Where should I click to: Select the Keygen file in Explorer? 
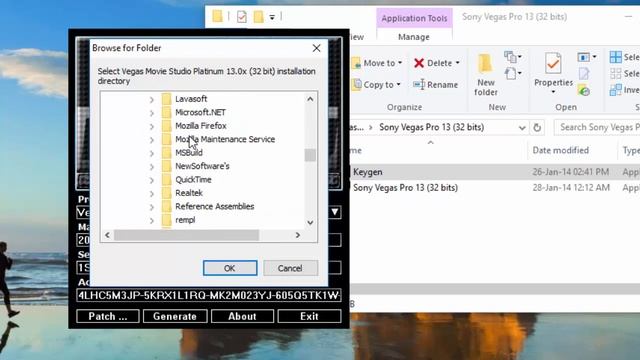click(368, 172)
